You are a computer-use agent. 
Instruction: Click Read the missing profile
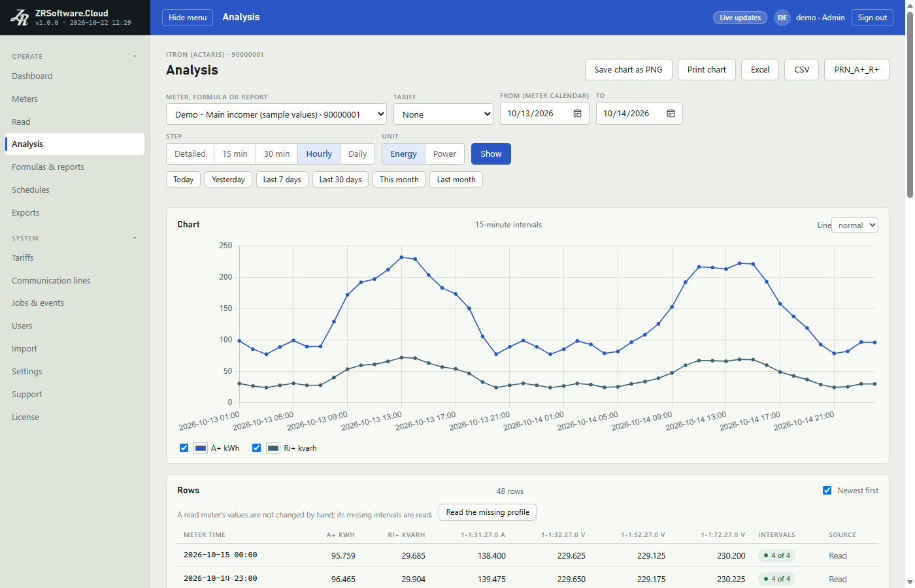click(488, 512)
